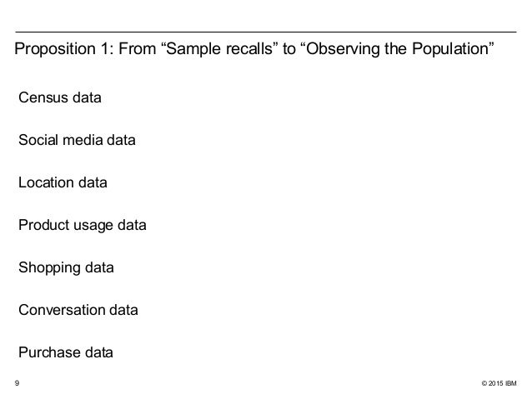Click the Product usage data text
Screen dimensions: 532x399
pyautogui.click(x=83, y=226)
